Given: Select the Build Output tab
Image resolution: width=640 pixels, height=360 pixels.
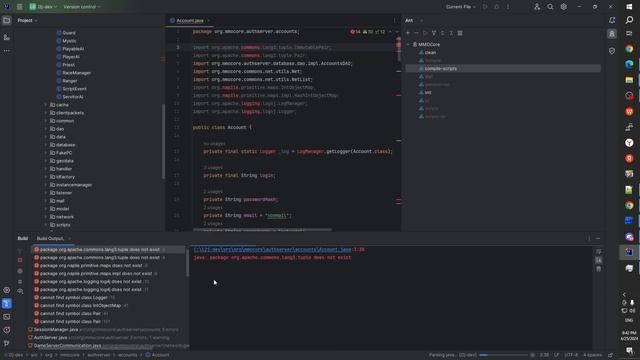Looking at the screenshot, I should coord(50,238).
